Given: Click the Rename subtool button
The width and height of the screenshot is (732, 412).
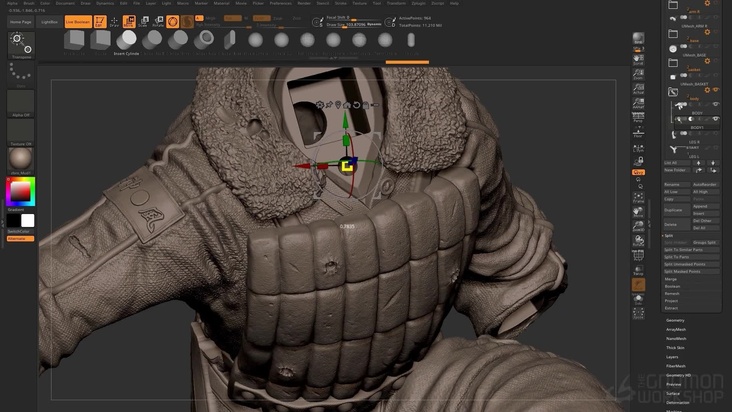Looking at the screenshot, I should (x=676, y=184).
